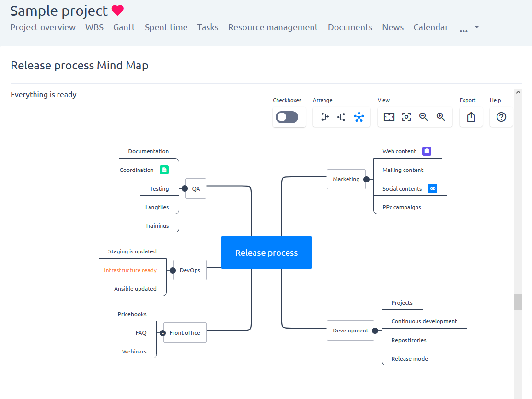The height and width of the screenshot is (399, 532).
Task: Toggle the Checkboxes switch on
Action: (x=287, y=117)
